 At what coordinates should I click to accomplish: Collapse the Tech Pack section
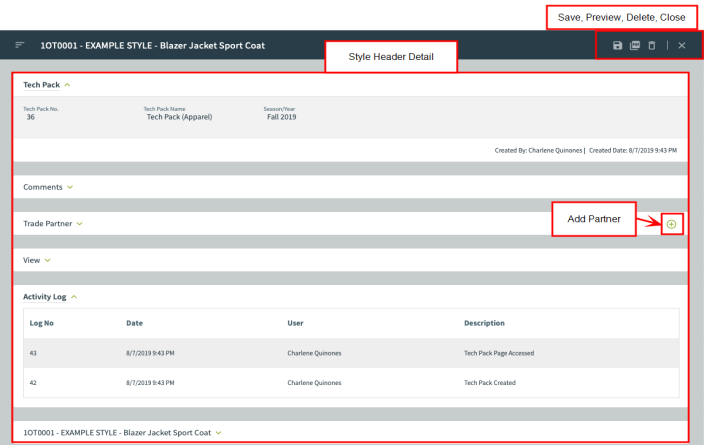coord(67,85)
